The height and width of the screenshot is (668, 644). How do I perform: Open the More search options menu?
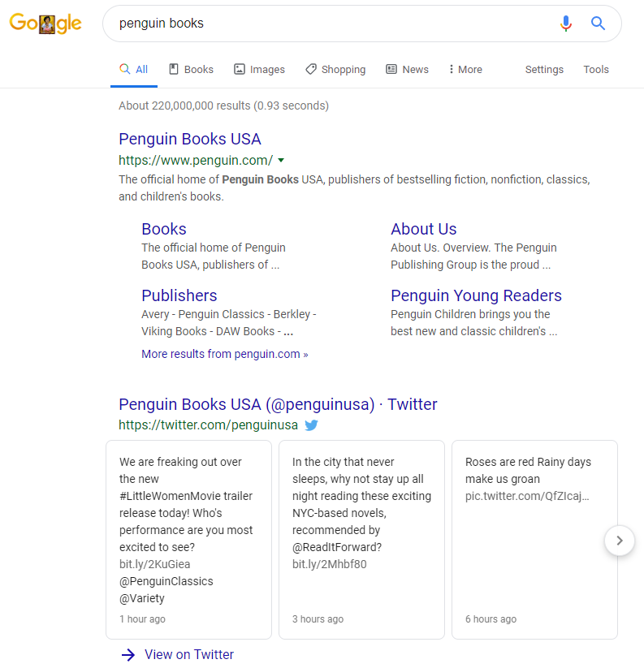(x=465, y=70)
